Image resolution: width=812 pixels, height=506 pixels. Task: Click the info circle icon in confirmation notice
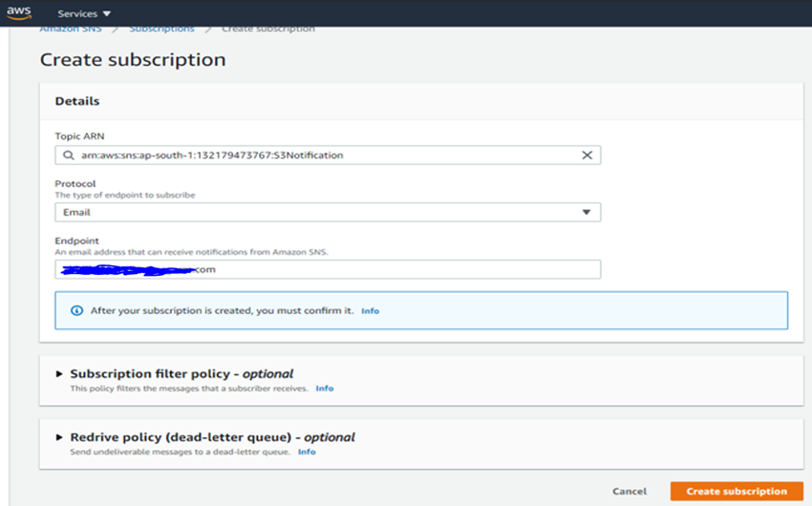tap(76, 310)
